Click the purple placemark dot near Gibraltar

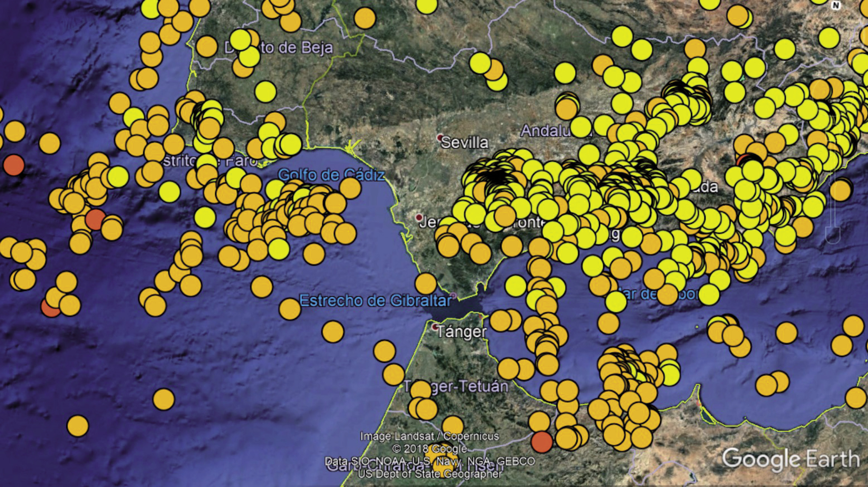coord(454,296)
